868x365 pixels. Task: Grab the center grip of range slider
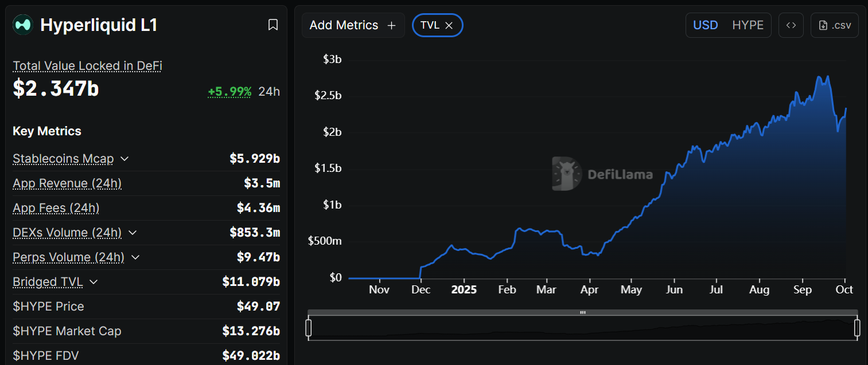[583, 312]
